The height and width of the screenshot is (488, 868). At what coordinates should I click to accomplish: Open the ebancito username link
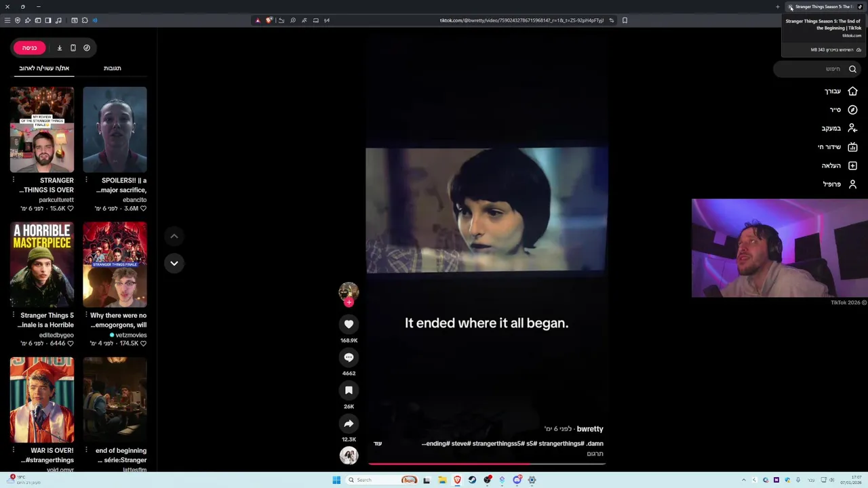coord(134,200)
